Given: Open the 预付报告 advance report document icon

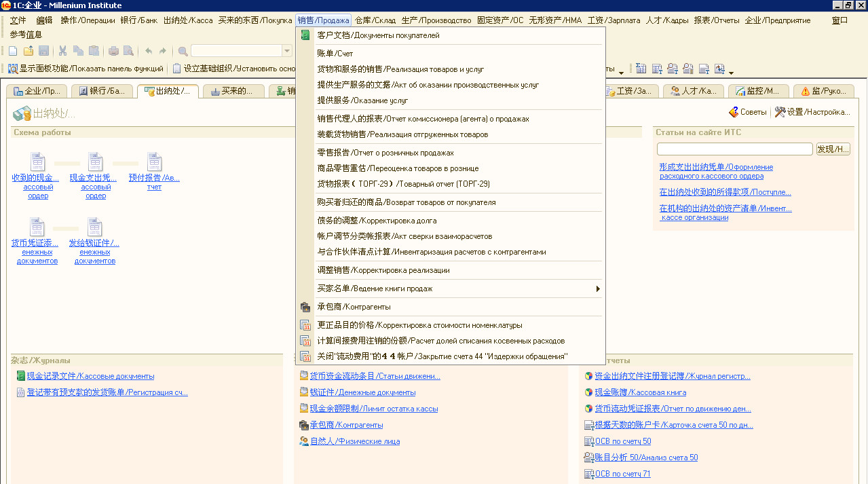Looking at the screenshot, I should pyautogui.click(x=155, y=162).
